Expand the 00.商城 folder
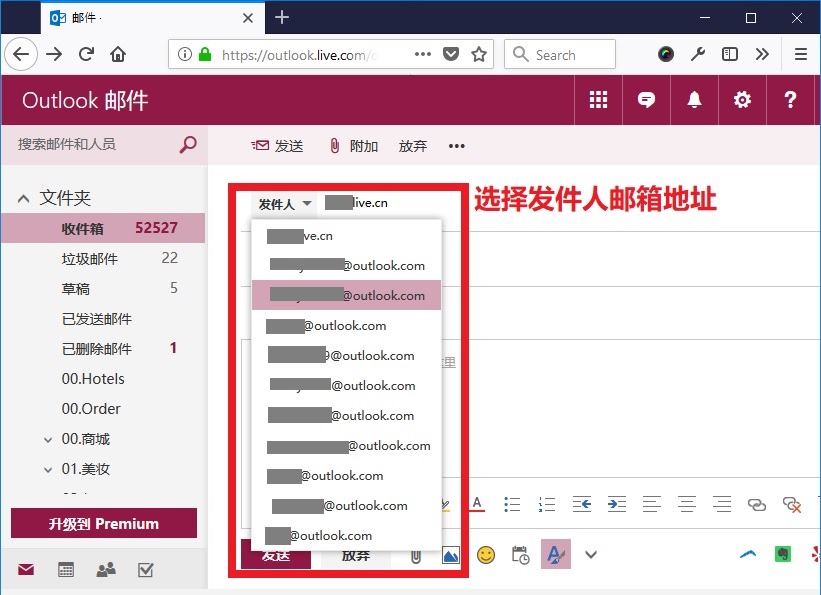821x595 pixels. click(48, 439)
